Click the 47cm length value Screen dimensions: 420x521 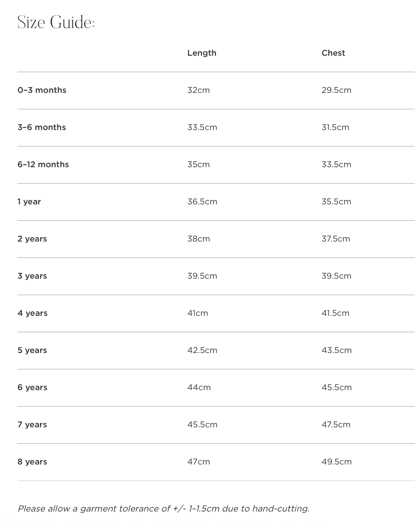(x=199, y=462)
